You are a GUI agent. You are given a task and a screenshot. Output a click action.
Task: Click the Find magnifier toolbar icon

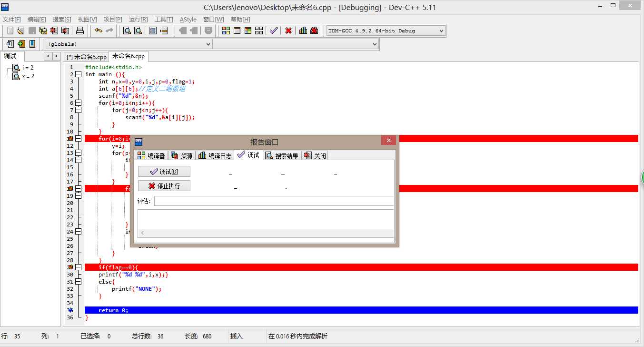coord(127,31)
